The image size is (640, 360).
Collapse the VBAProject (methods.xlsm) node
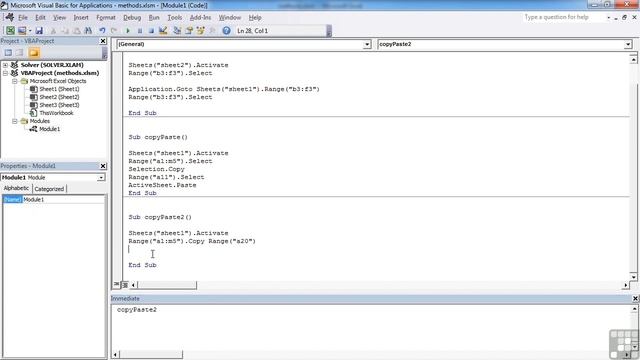(x=5, y=73)
